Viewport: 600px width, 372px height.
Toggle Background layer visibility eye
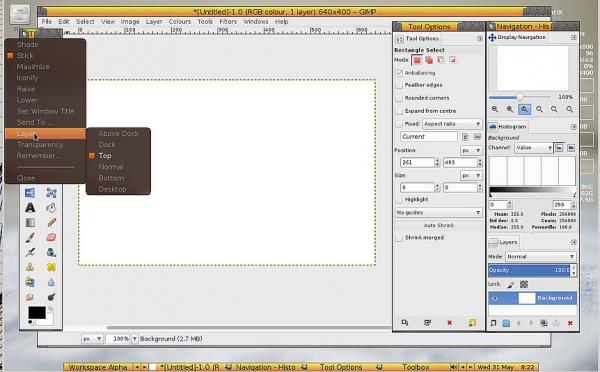coord(494,298)
